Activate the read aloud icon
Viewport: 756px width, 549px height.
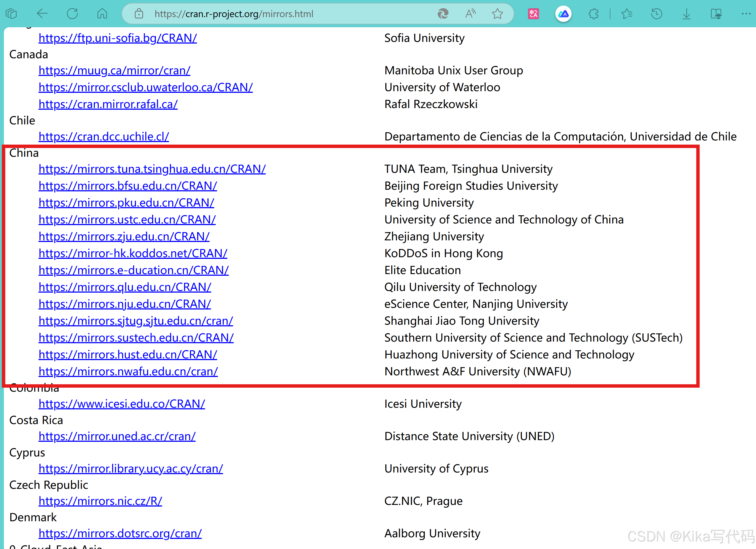pos(470,14)
